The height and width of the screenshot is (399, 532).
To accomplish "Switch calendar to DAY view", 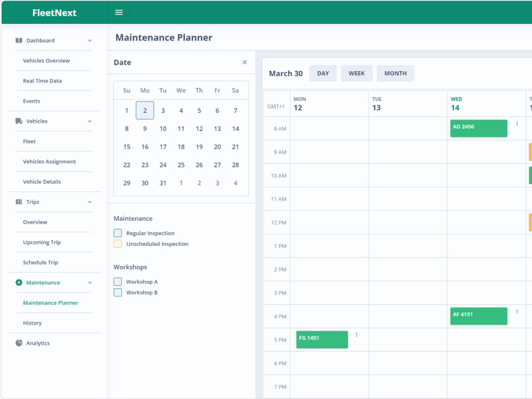I will tap(323, 73).
